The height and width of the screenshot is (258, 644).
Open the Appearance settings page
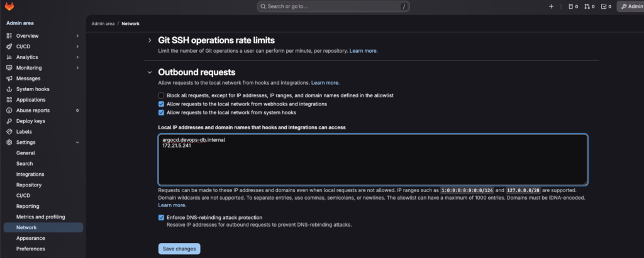[30, 238]
